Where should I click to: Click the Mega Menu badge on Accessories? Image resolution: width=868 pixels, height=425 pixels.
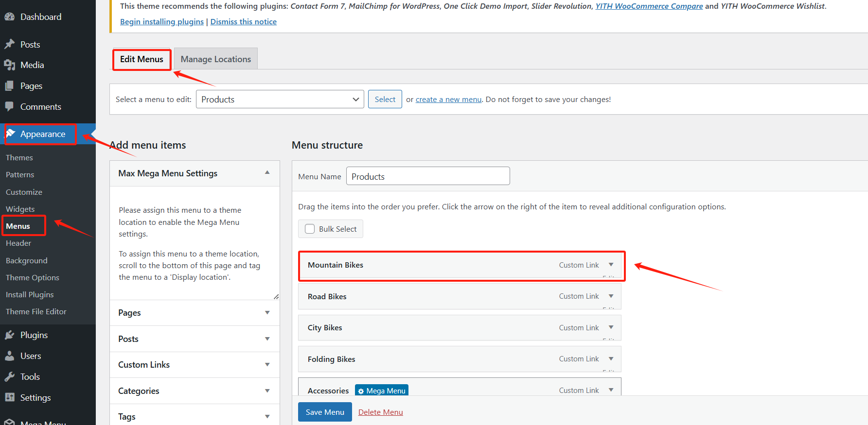point(382,391)
